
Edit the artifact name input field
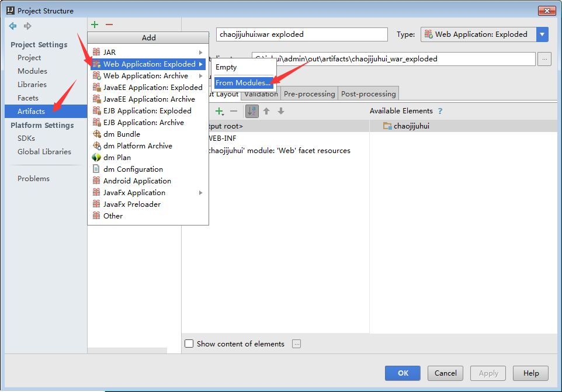302,34
